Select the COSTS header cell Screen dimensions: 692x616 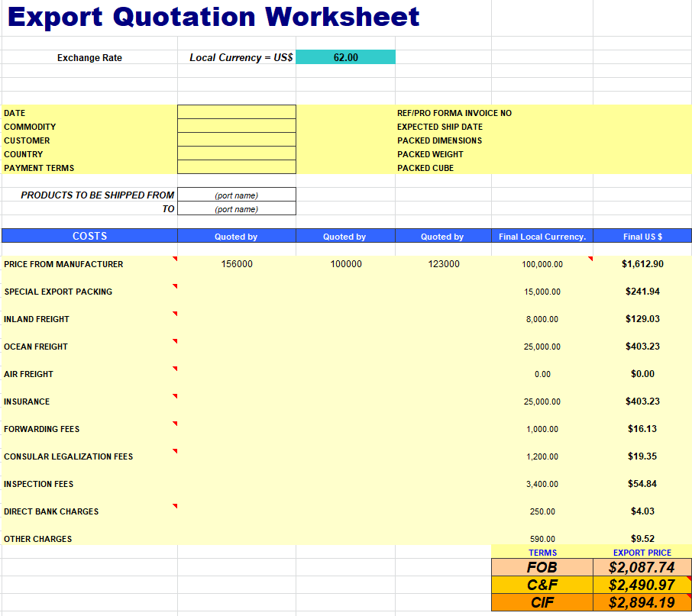(x=89, y=236)
